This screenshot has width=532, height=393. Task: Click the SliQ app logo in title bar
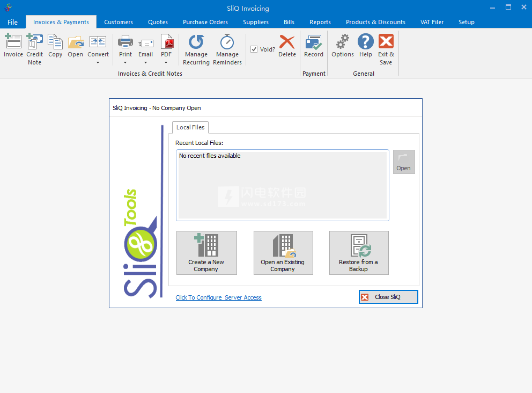click(x=8, y=8)
